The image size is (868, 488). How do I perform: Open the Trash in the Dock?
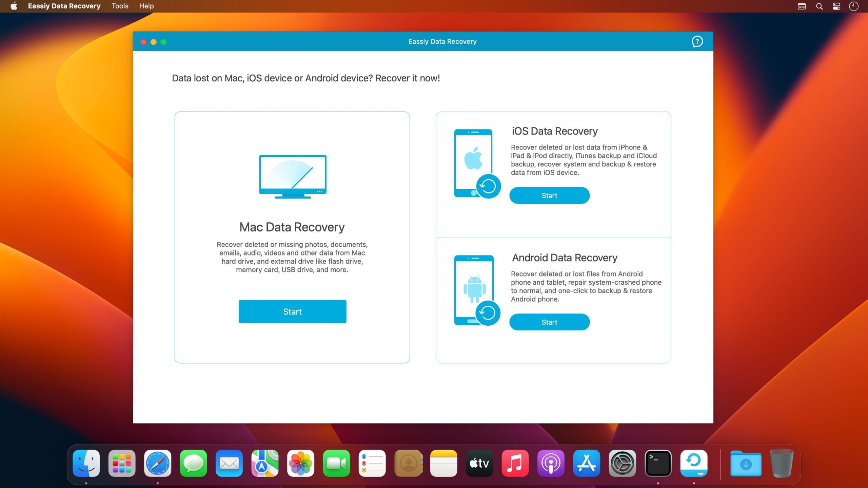782,463
